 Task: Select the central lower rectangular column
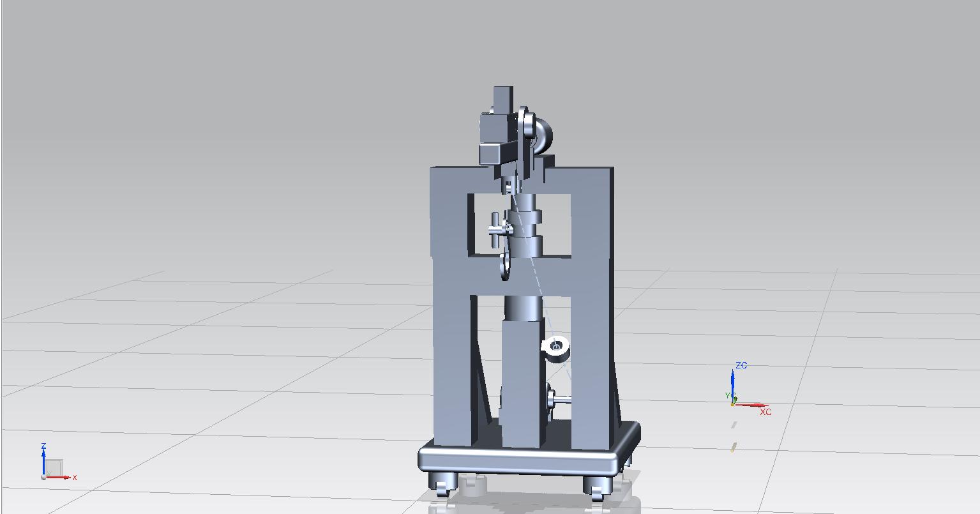point(523,383)
